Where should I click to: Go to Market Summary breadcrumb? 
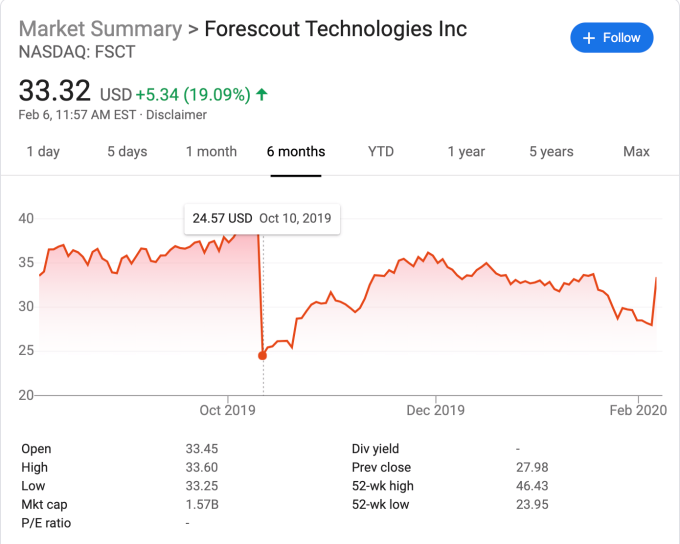[100, 28]
